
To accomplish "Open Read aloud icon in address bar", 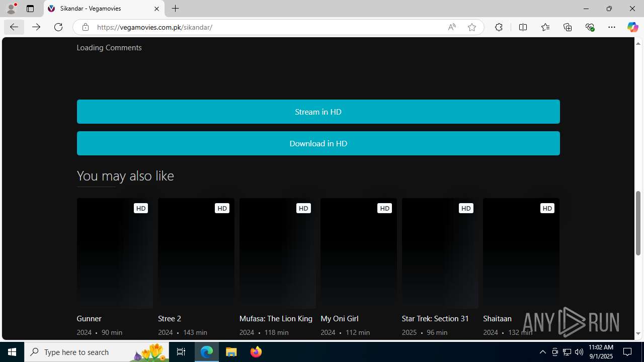I will 452,27.
